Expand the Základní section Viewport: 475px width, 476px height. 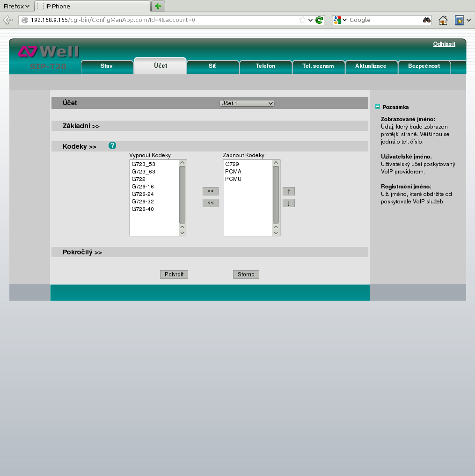click(x=81, y=126)
